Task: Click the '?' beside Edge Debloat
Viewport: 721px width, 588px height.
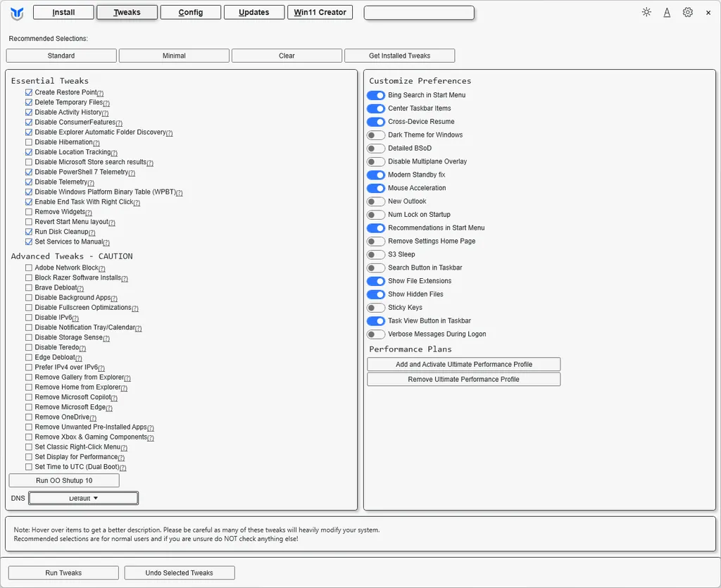Action: pos(80,357)
